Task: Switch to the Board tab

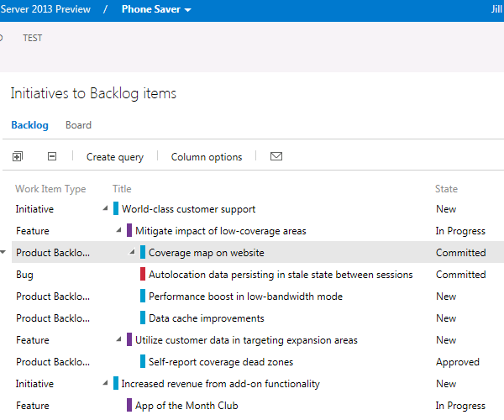Action: [78, 125]
